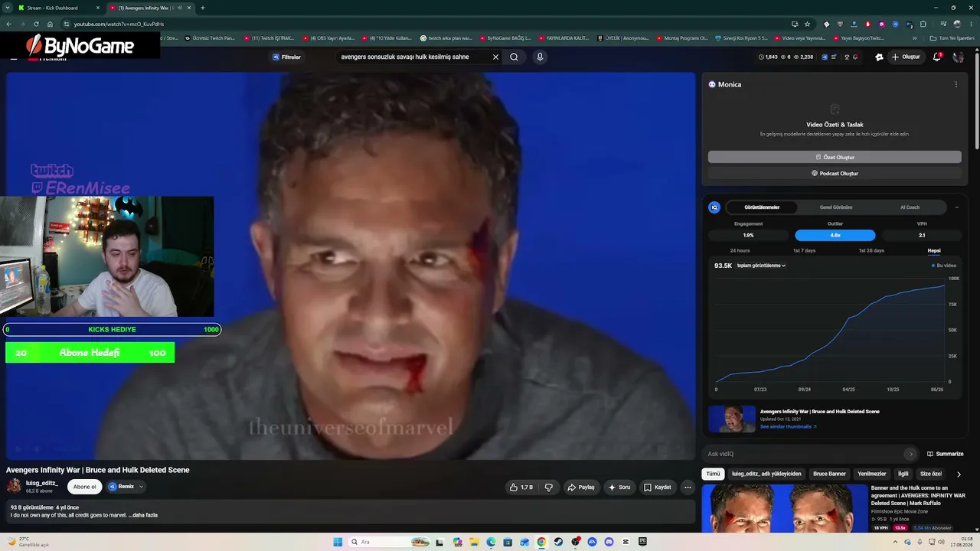Share the video via Paylaş
The image size is (980, 551).
[x=581, y=487]
